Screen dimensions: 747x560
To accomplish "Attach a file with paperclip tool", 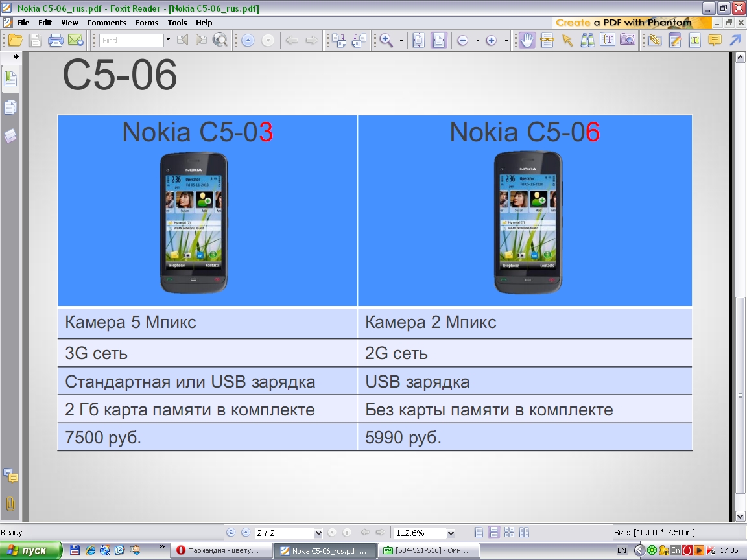I will [654, 40].
